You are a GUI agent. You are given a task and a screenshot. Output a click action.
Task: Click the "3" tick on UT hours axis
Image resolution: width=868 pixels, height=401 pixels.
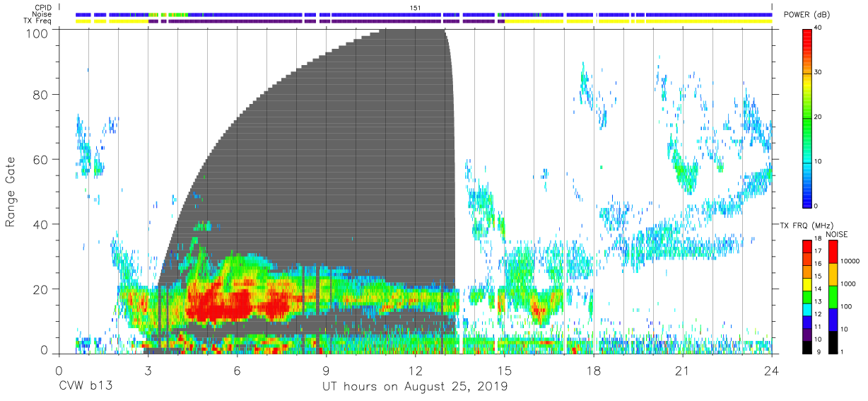[148, 370]
